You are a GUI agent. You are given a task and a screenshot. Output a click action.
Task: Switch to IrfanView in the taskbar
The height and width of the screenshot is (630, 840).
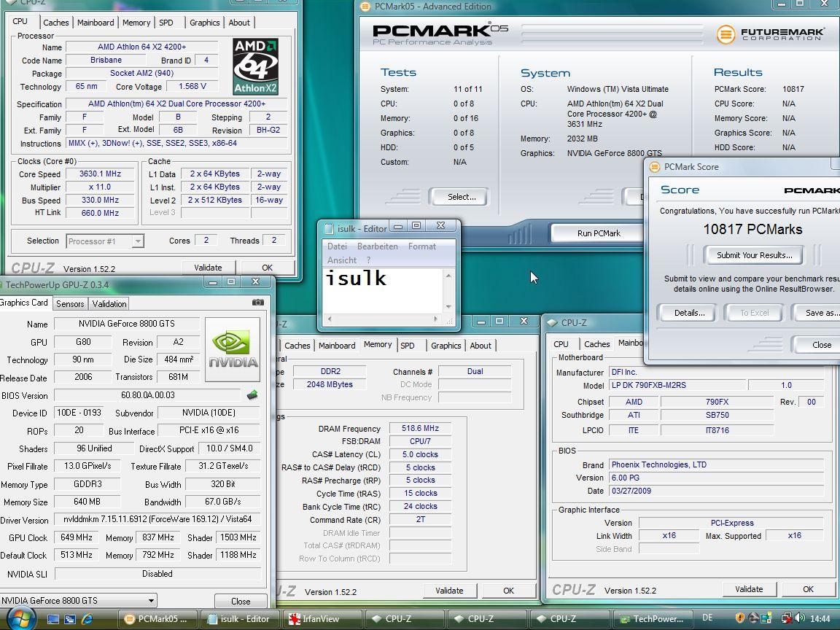(x=322, y=619)
